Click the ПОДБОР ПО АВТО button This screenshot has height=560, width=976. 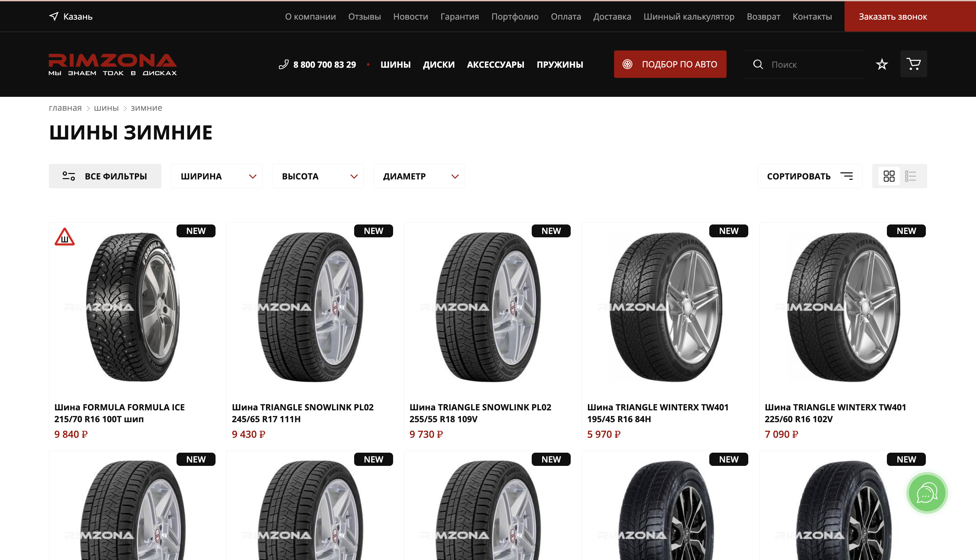coord(670,64)
